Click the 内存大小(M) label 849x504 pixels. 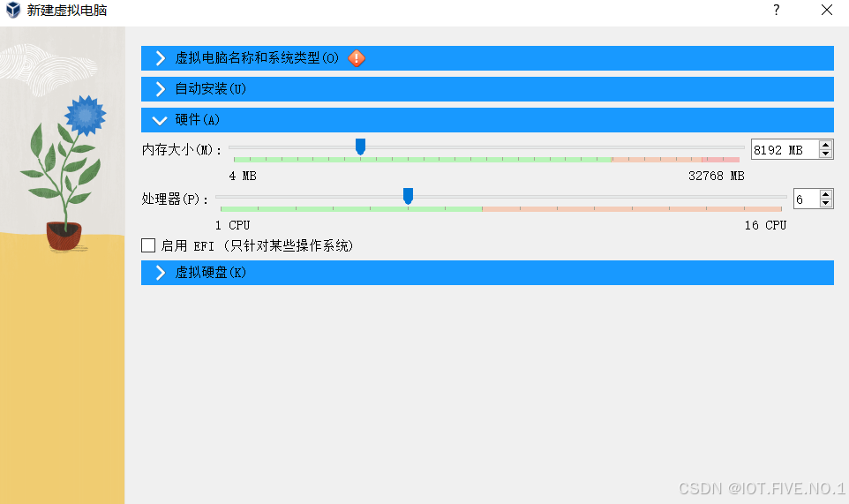[x=182, y=150]
